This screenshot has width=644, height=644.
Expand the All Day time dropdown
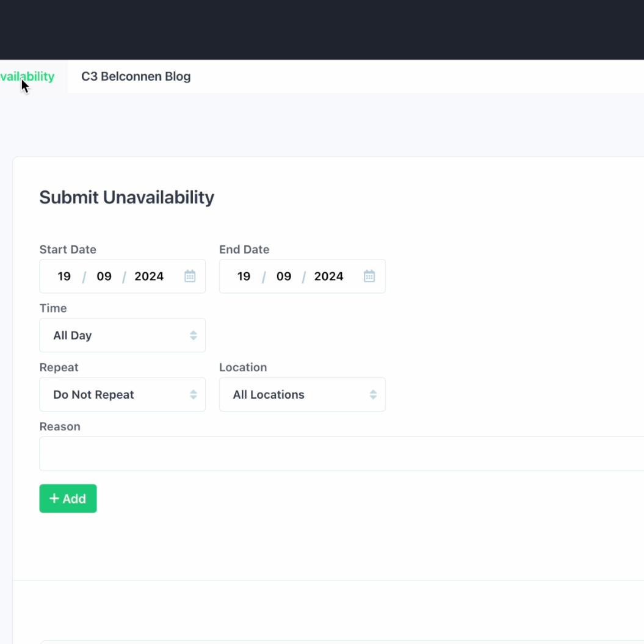click(116, 336)
